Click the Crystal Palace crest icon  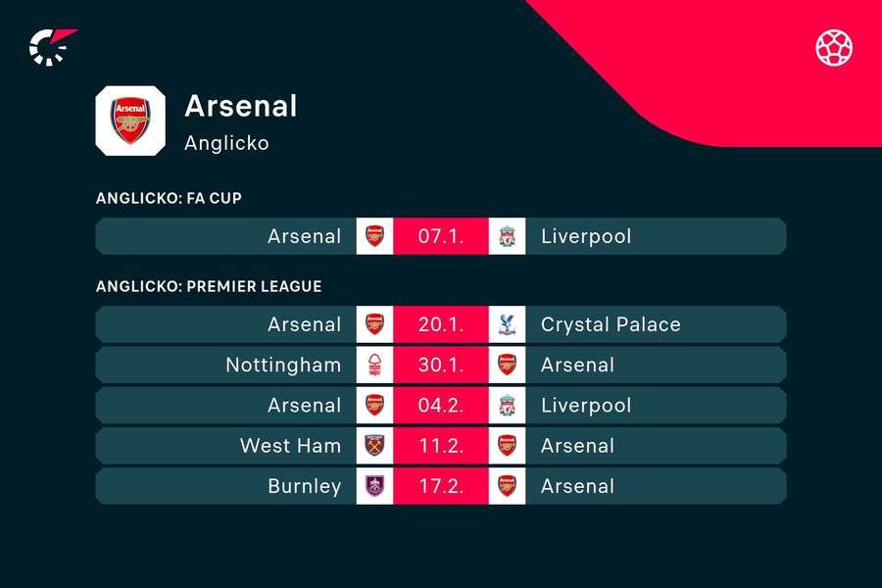507,324
